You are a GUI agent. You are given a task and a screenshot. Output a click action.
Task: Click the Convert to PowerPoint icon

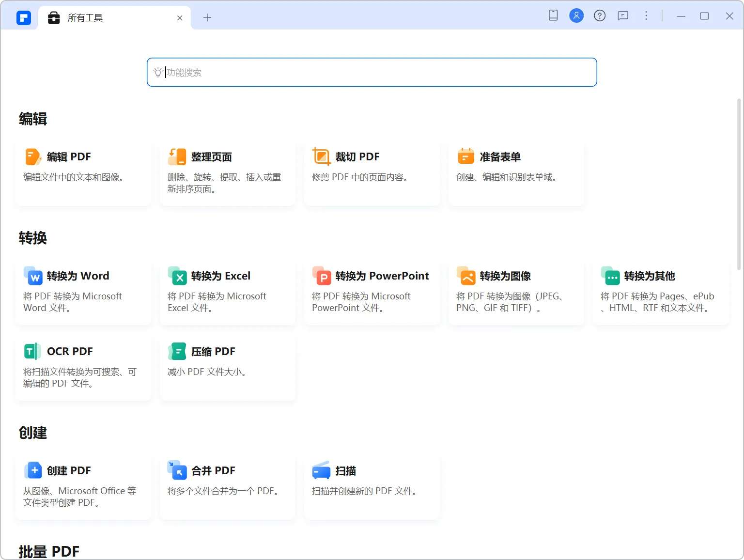[322, 276]
